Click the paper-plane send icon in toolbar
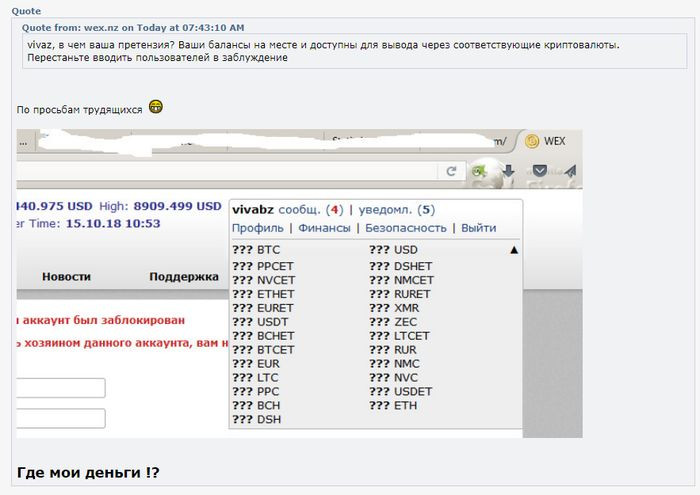The height and width of the screenshot is (495, 700). click(570, 171)
